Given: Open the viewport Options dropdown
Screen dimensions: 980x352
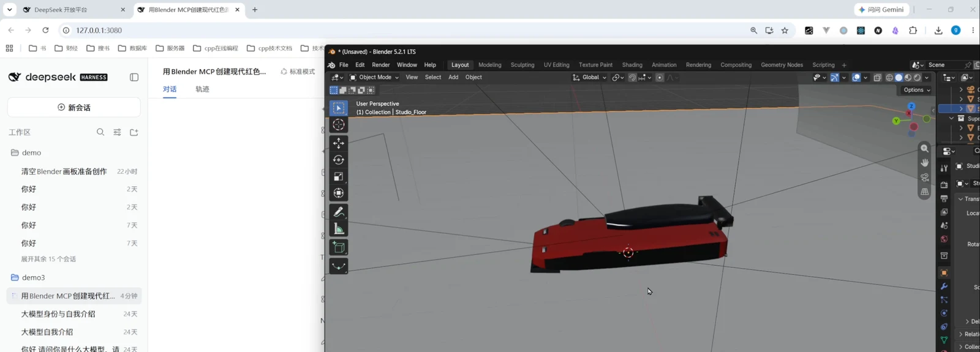Looking at the screenshot, I should click(916, 90).
